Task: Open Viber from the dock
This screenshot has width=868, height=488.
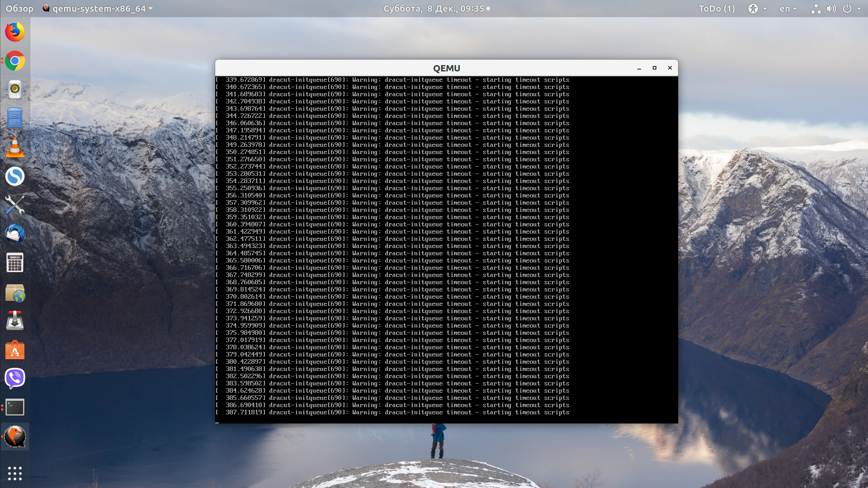Action: (15, 379)
